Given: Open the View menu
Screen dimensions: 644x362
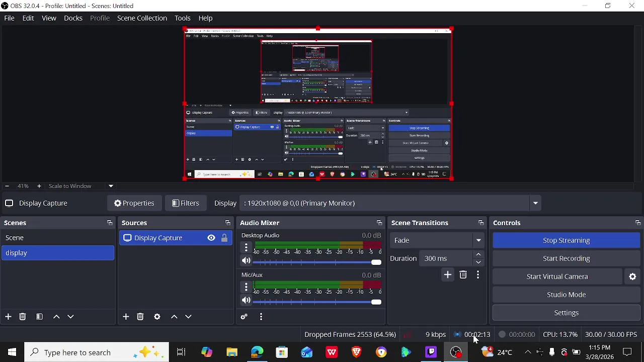Looking at the screenshot, I should [x=49, y=18].
